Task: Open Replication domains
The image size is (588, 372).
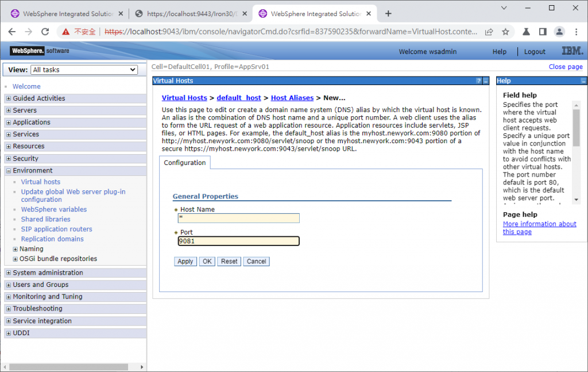Action: tap(52, 239)
